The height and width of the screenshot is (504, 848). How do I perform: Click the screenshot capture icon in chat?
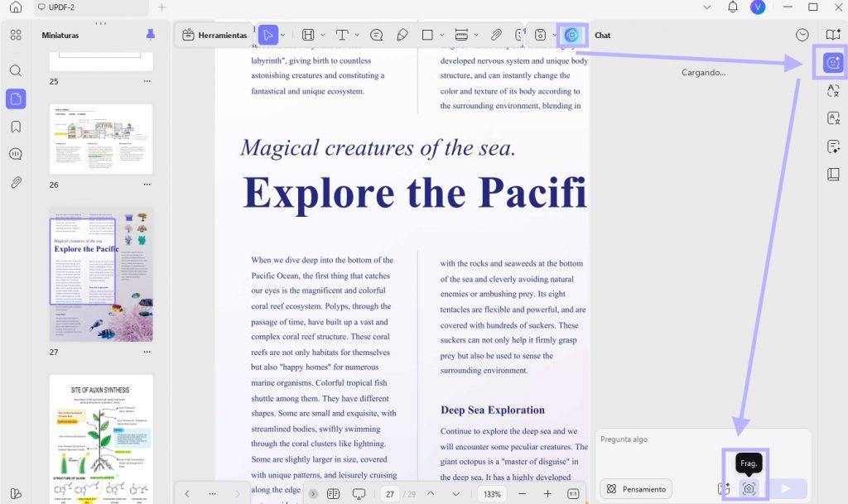749,489
